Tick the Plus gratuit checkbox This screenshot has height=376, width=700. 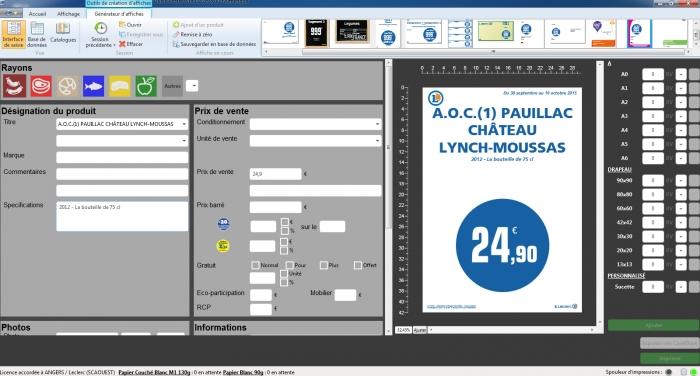pos(324,265)
